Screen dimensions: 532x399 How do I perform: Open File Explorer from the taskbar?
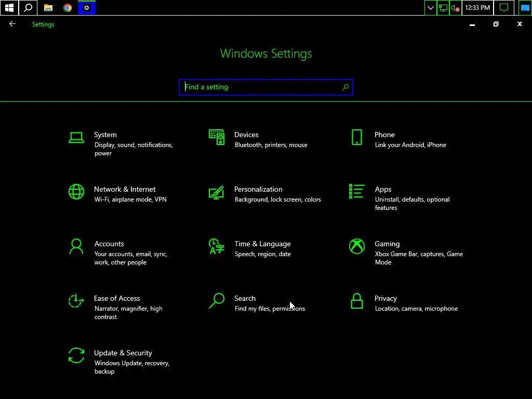(x=48, y=8)
